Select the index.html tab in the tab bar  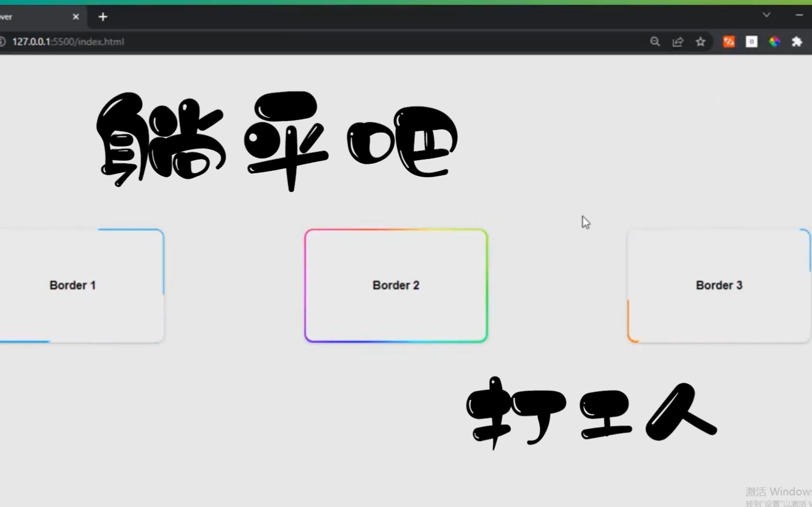[x=36, y=17]
